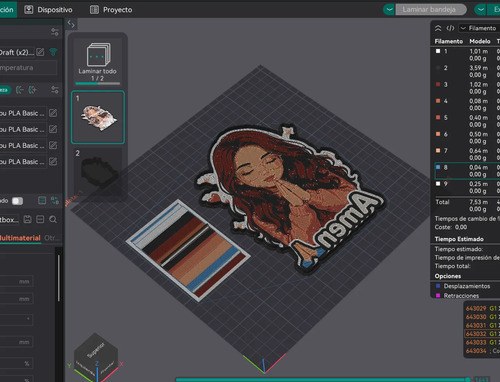This screenshot has width=500, height=382.
Task: Toggle visibility of filament 1 in legend
Action: point(438,51)
